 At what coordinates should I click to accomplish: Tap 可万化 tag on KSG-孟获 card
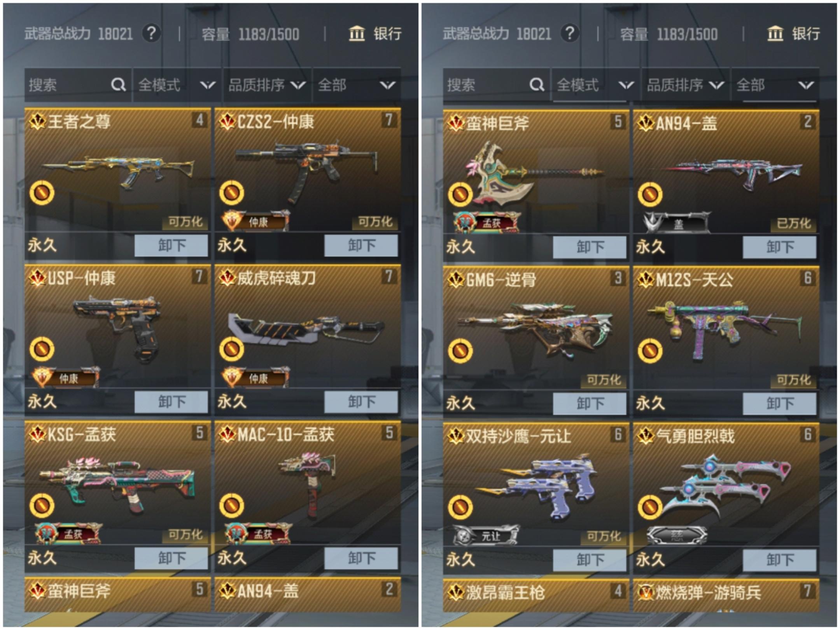coord(185,535)
